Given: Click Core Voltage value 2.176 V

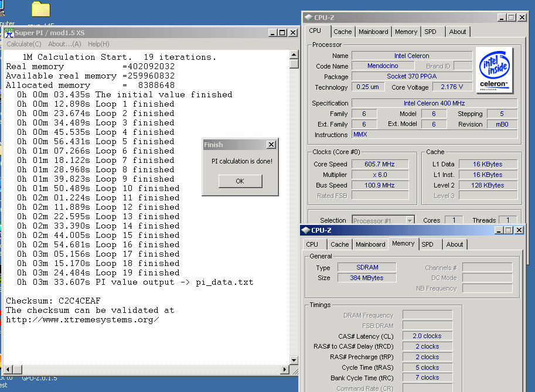Looking at the screenshot, I should pyautogui.click(x=452, y=87).
